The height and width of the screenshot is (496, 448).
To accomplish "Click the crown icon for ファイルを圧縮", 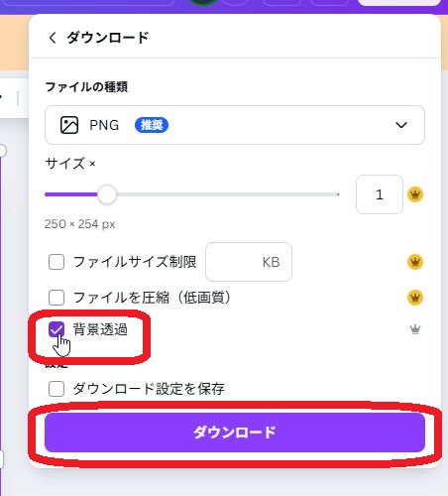I will click(x=415, y=298).
